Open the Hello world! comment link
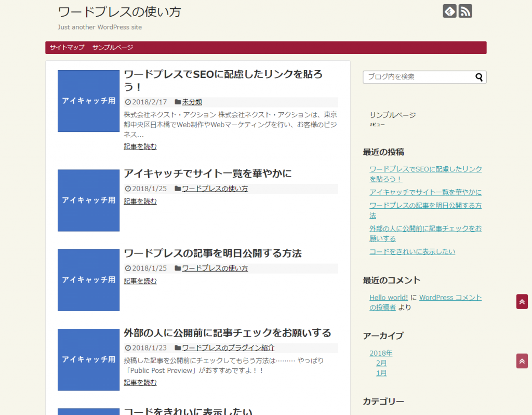The image size is (532, 415). click(389, 298)
